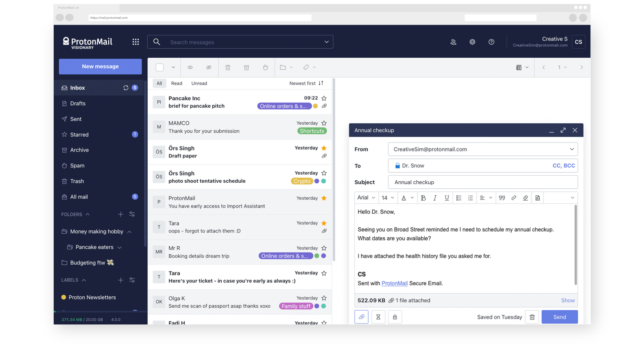Compose with the New message button
Image resolution: width=644 pixels, height=362 pixels.
pyautogui.click(x=100, y=66)
